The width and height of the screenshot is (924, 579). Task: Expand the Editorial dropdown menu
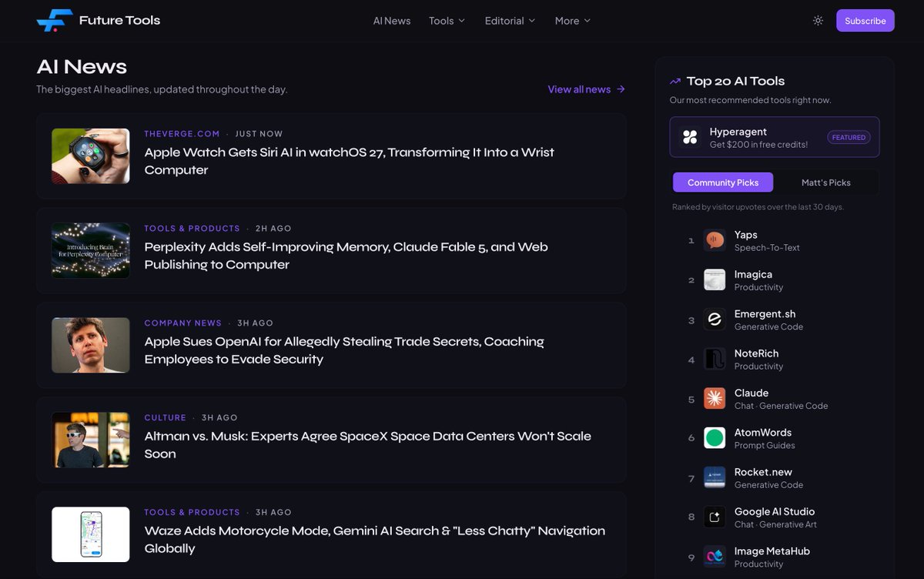(510, 21)
